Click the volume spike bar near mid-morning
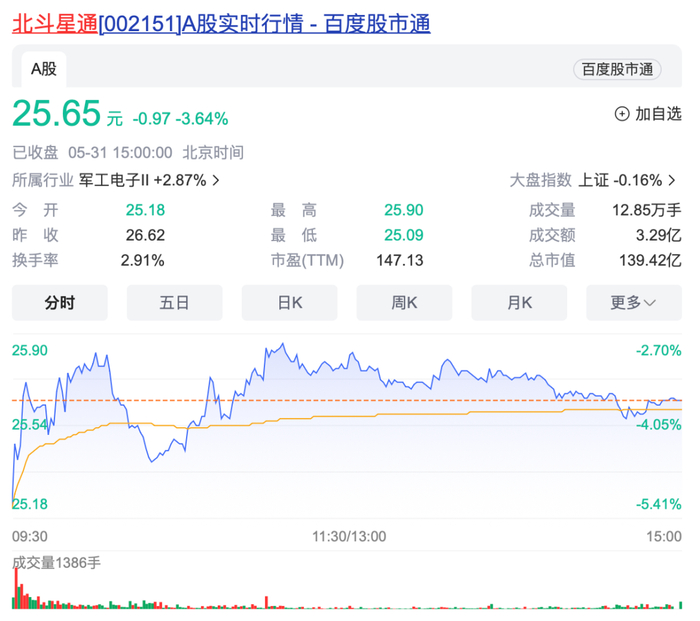This screenshot has width=700, height=621. (267, 602)
